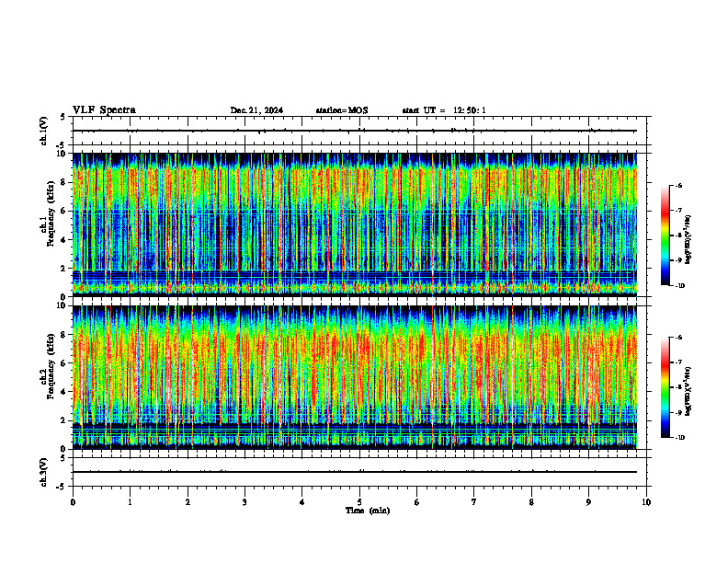The image size is (728, 563).
Task: Click the time axis tick label "6"
Action: point(417,502)
